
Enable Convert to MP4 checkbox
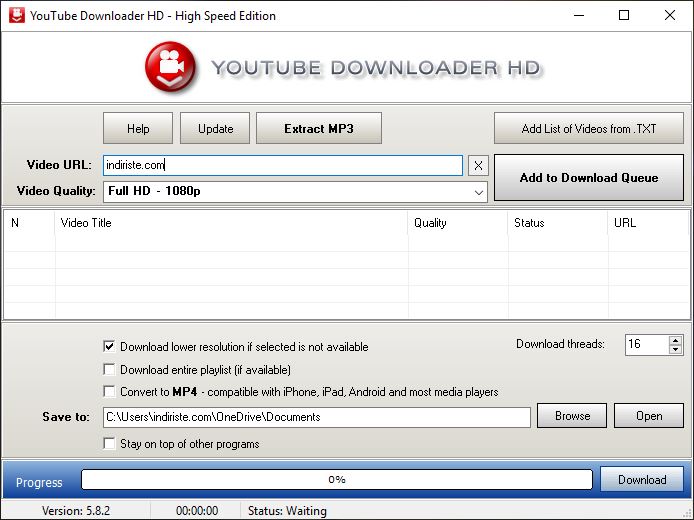tap(109, 391)
